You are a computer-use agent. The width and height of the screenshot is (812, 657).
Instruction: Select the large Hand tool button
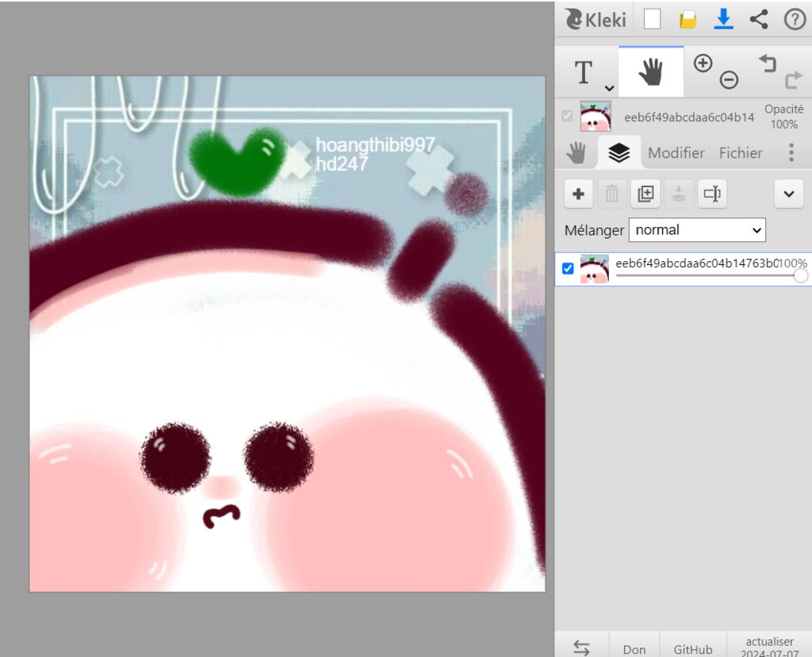click(651, 72)
